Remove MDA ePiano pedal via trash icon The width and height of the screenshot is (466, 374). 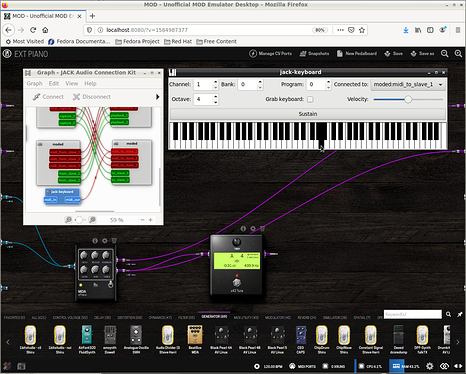point(114,241)
